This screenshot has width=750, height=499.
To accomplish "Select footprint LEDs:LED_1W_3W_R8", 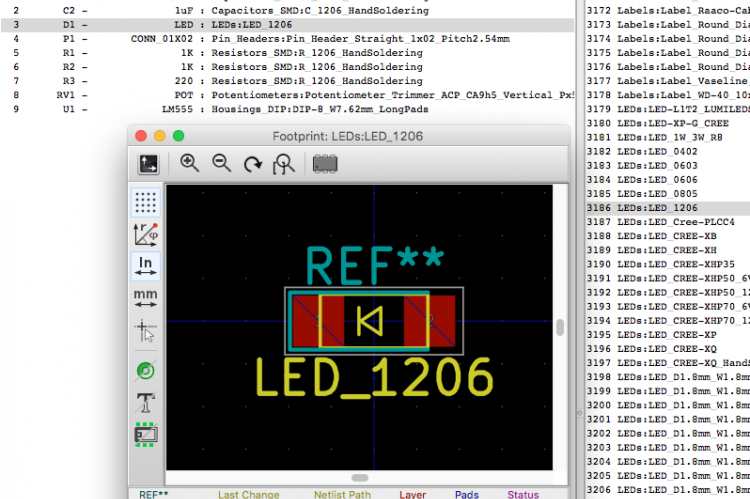I will [668, 138].
